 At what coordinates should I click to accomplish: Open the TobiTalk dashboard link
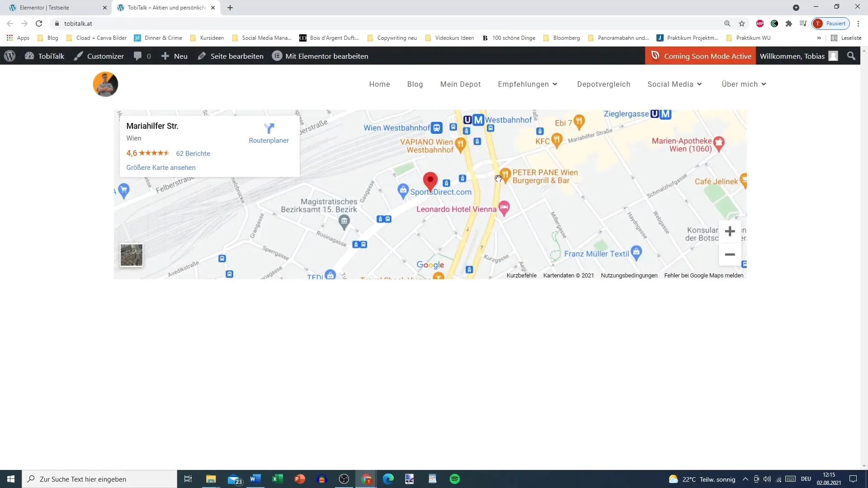click(44, 56)
